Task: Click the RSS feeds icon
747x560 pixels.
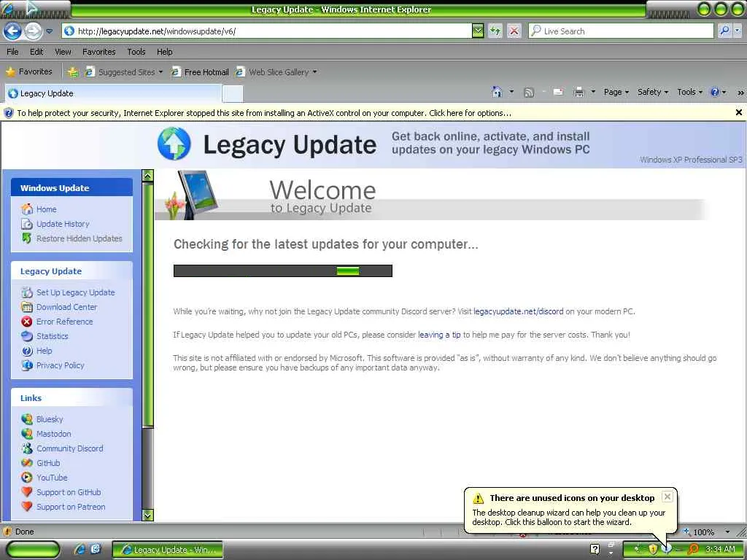Action: (x=529, y=93)
